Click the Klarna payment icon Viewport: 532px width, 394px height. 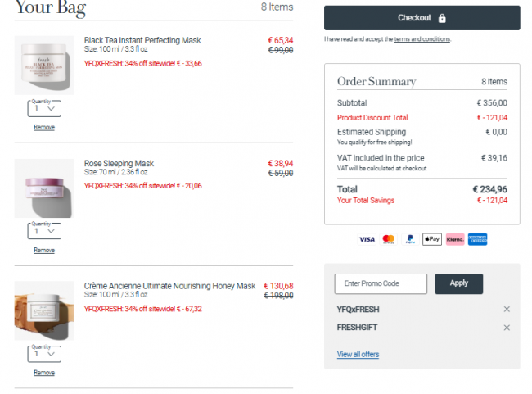pyautogui.click(x=455, y=239)
